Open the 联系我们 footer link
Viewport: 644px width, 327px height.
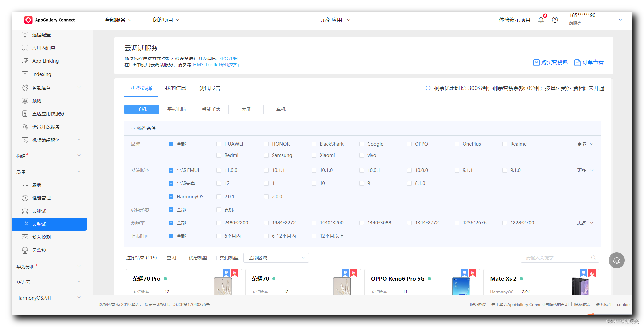[x=604, y=305]
